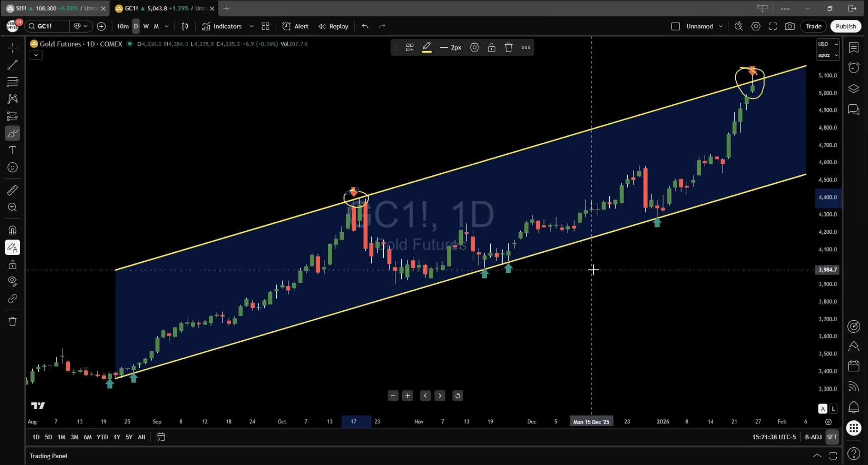
Task: Open the Unnamed layout dropdown
Action: coord(721,26)
